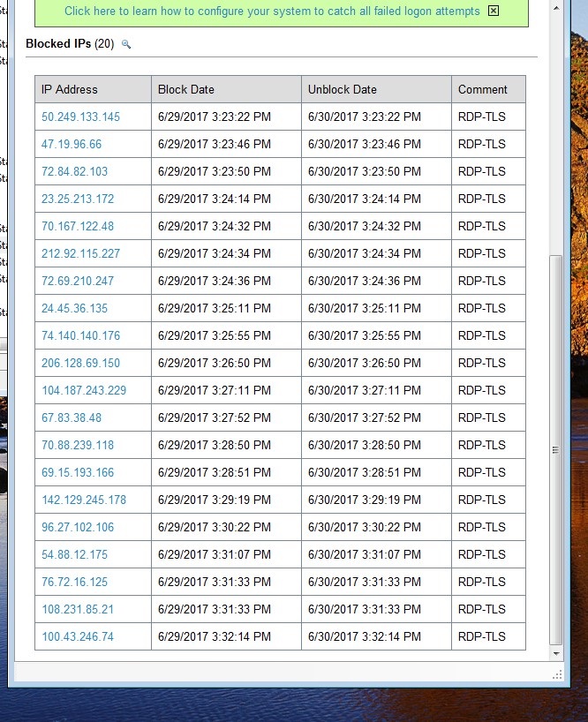
Task: Open IP address 69.15.193.166
Action: (x=78, y=472)
